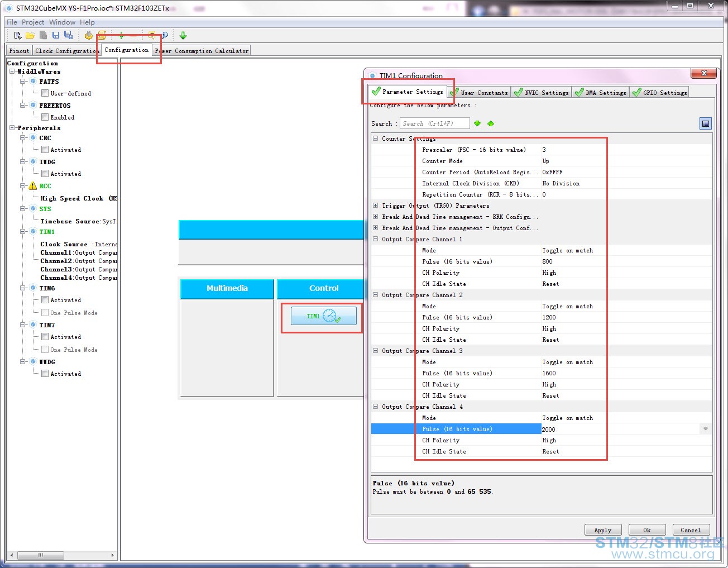
Task: Open the Channel 4 Pulse value dropdown arrow
Action: pyautogui.click(x=706, y=429)
